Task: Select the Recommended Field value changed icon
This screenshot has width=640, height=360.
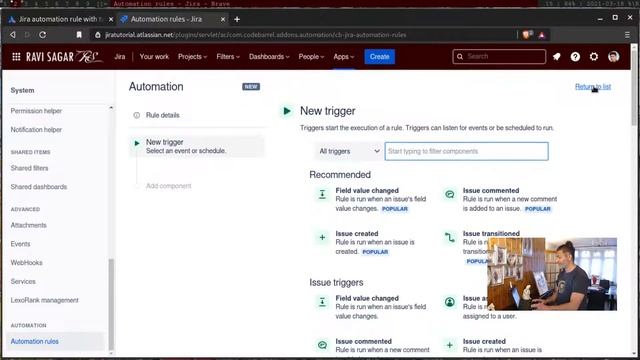Action: pos(322,195)
